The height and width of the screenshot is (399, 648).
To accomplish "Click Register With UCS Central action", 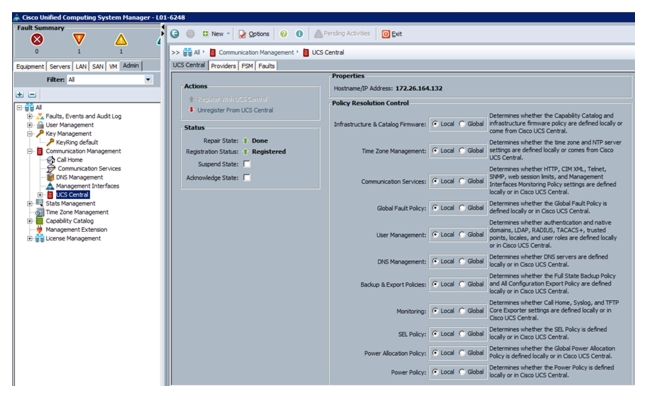I will (x=232, y=99).
